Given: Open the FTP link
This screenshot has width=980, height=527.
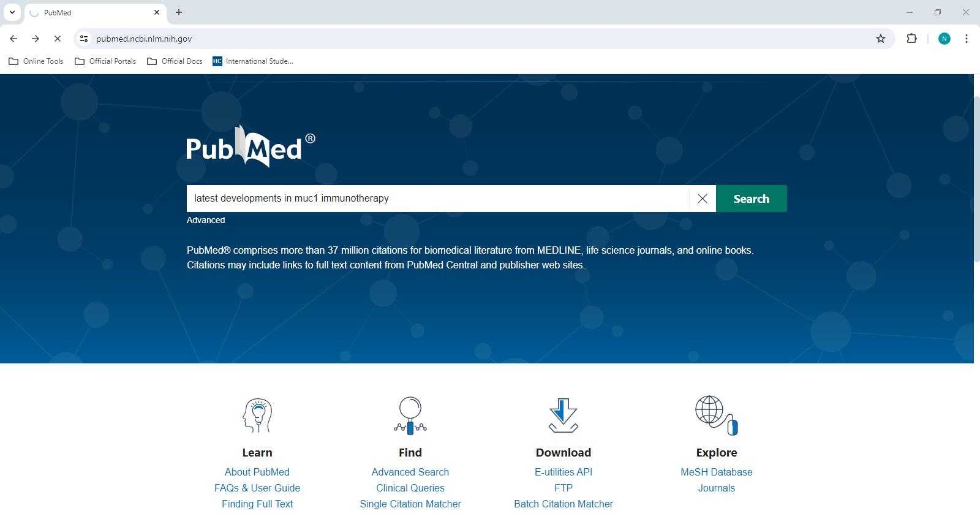Looking at the screenshot, I should click(x=563, y=488).
